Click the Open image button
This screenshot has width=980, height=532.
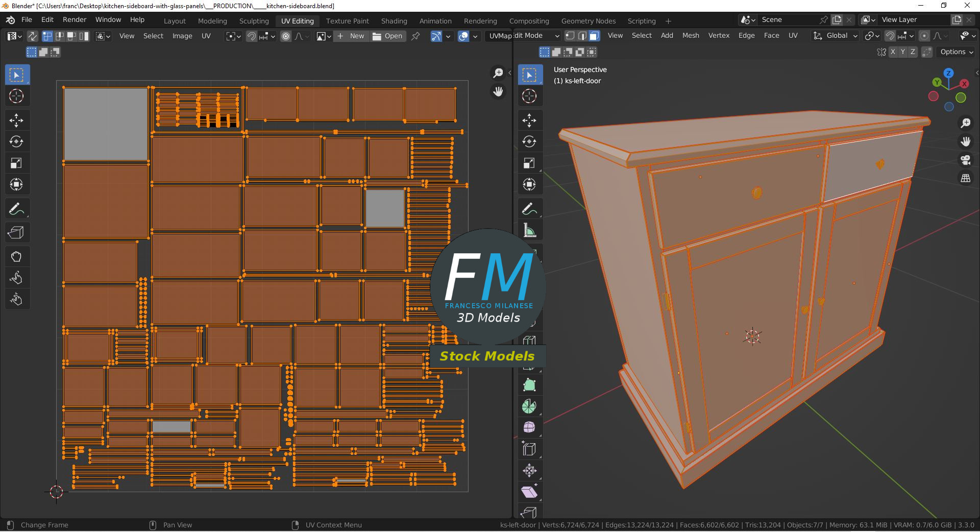point(388,36)
